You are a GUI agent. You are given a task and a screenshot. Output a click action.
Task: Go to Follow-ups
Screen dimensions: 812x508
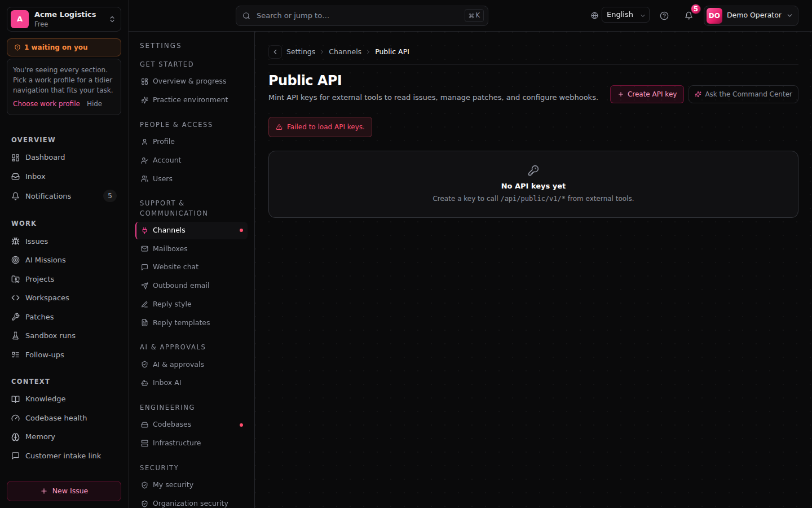click(64, 354)
